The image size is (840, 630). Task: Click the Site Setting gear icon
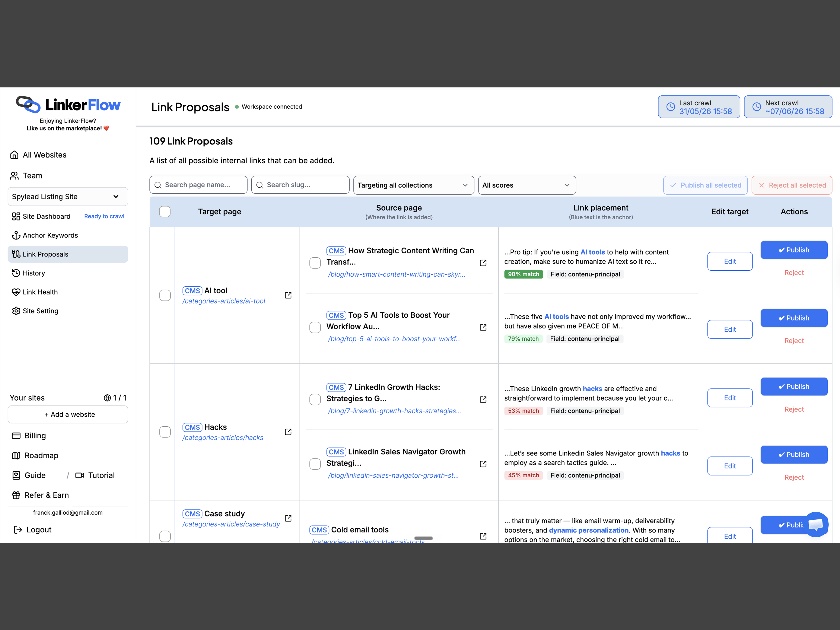[x=16, y=311]
